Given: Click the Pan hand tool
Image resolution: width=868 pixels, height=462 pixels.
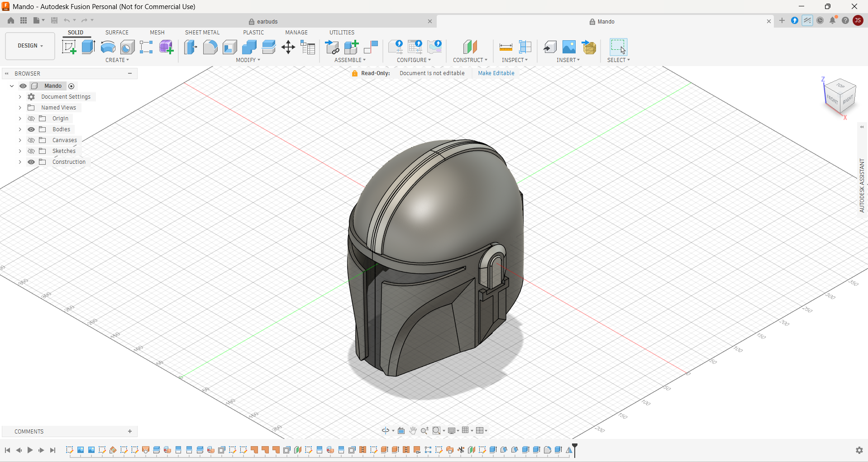Looking at the screenshot, I should point(413,430).
